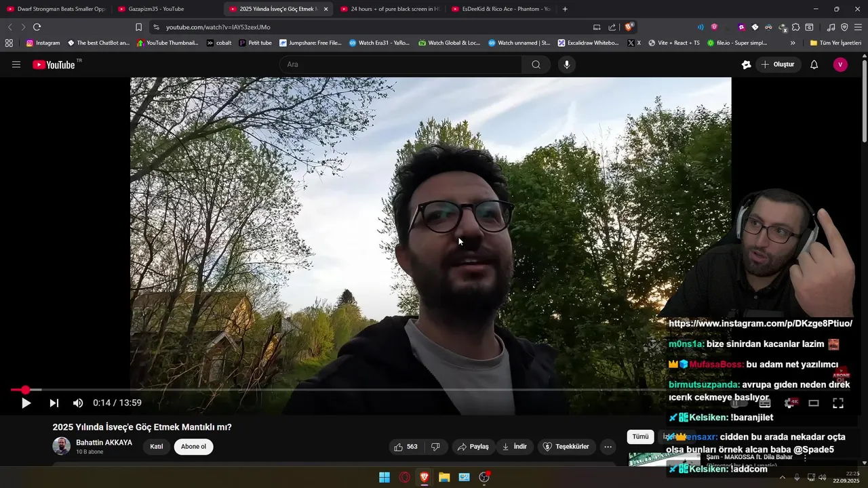
Task: Open the media control music note
Action: pyautogui.click(x=831, y=27)
